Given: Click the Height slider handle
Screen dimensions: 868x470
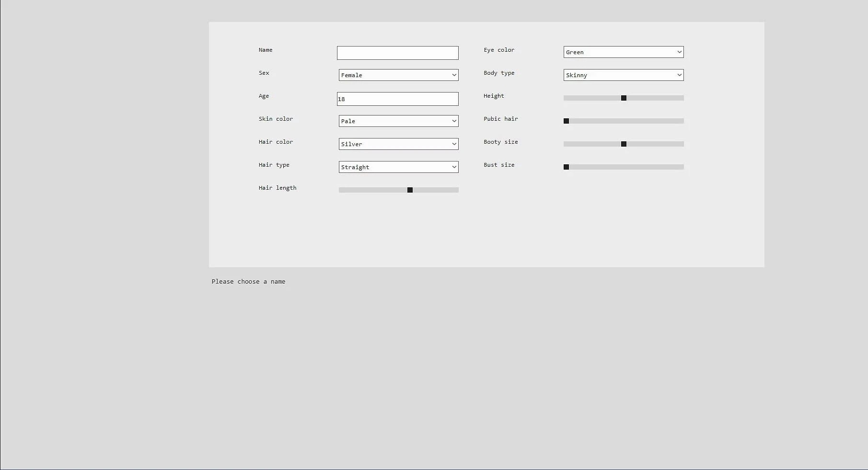Looking at the screenshot, I should point(624,98).
